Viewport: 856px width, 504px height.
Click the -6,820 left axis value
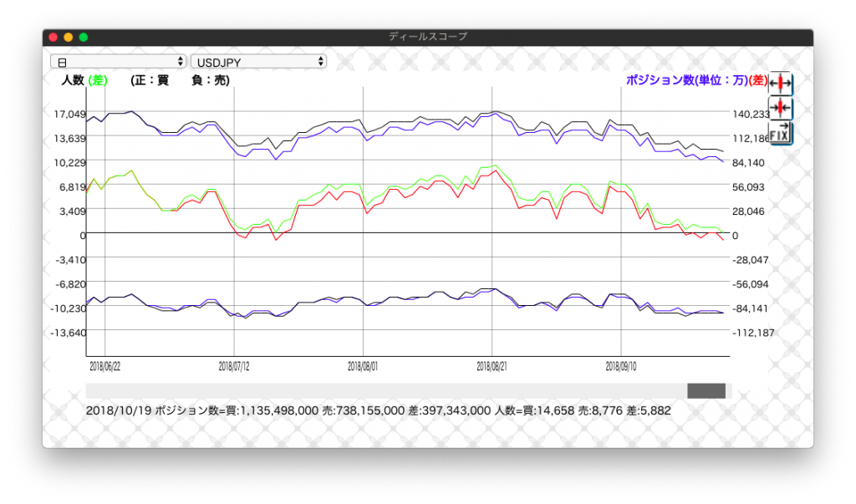71,284
